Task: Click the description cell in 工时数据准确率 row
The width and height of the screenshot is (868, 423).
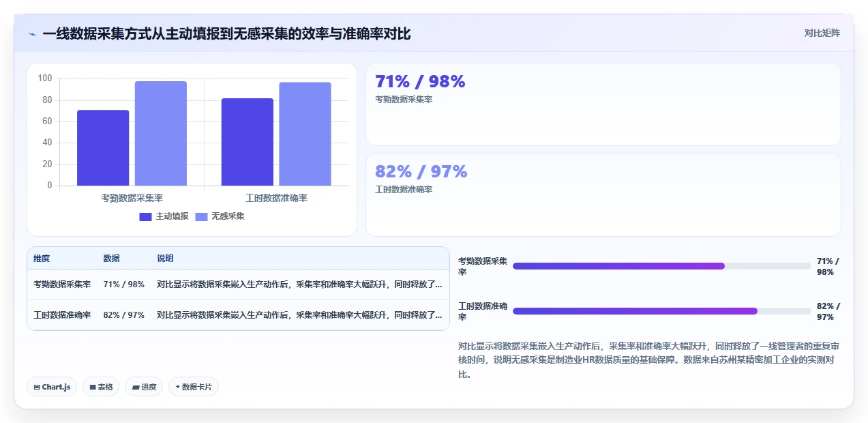Action: click(299, 315)
